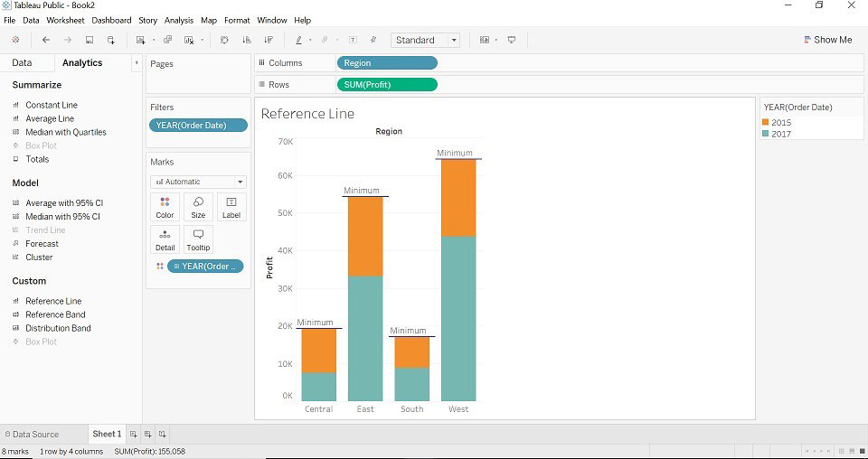Select the Sheet 1 tab
Screen dimensions: 868x459
click(107, 434)
